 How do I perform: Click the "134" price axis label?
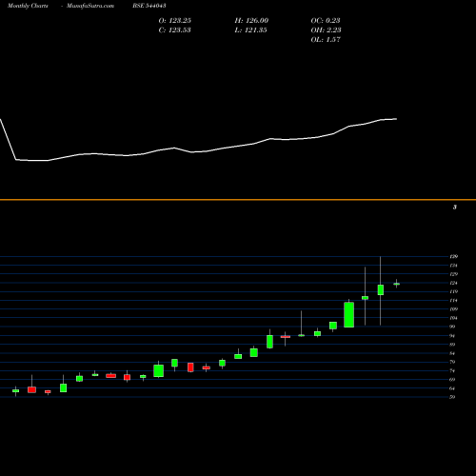[x=453, y=266]
